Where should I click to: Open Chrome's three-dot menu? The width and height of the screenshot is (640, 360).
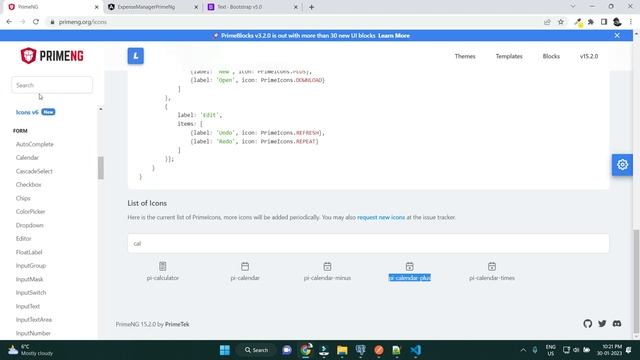(x=631, y=22)
